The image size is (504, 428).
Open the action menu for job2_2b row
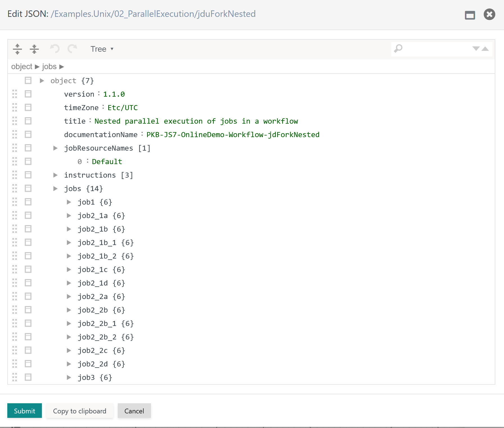28,310
